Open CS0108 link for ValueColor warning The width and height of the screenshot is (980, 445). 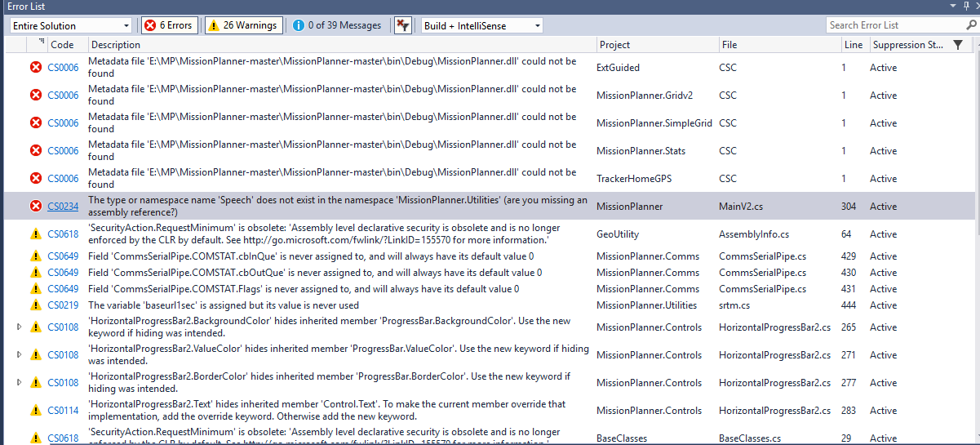(x=63, y=355)
